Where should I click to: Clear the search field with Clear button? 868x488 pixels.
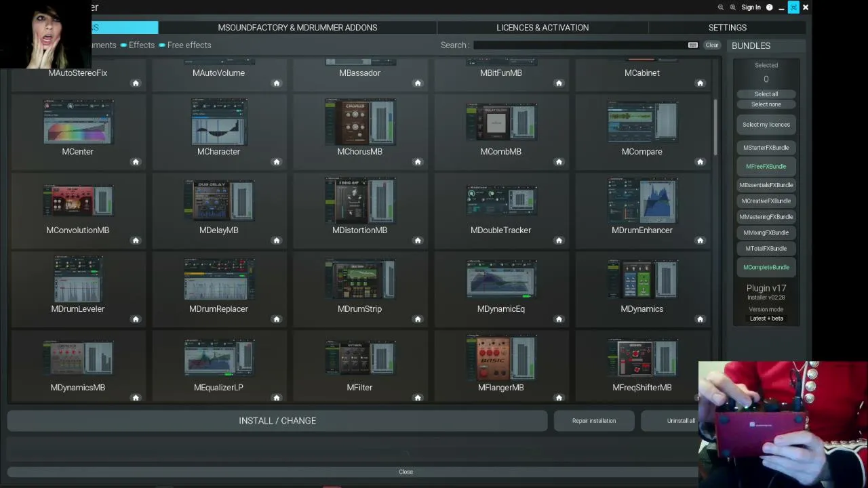tap(711, 45)
